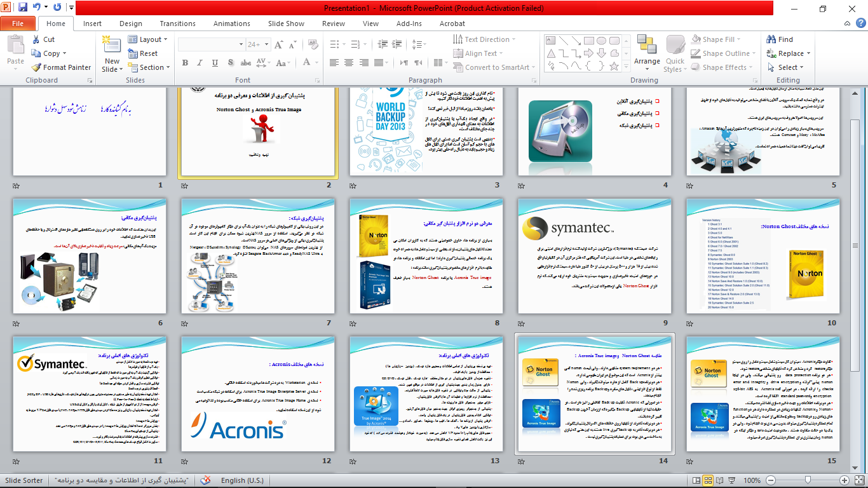Click the spell check icon in status bar
This screenshot has height=488, width=868.
click(204, 480)
